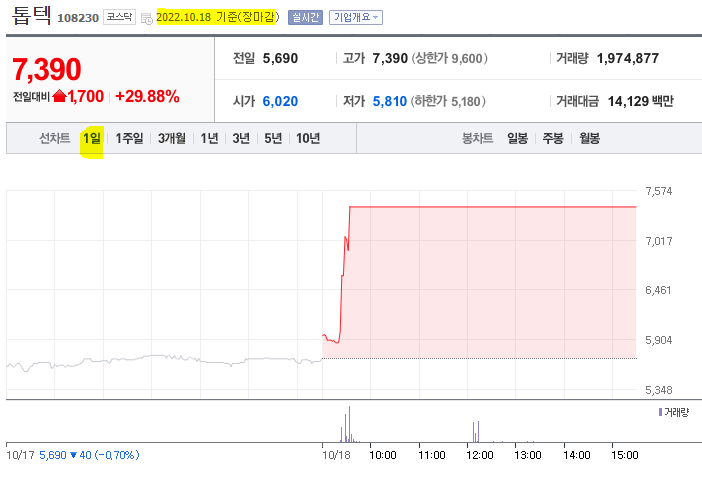The width and height of the screenshot is (702, 478).
Task: Click the current price 7,390
Action: 47,70
